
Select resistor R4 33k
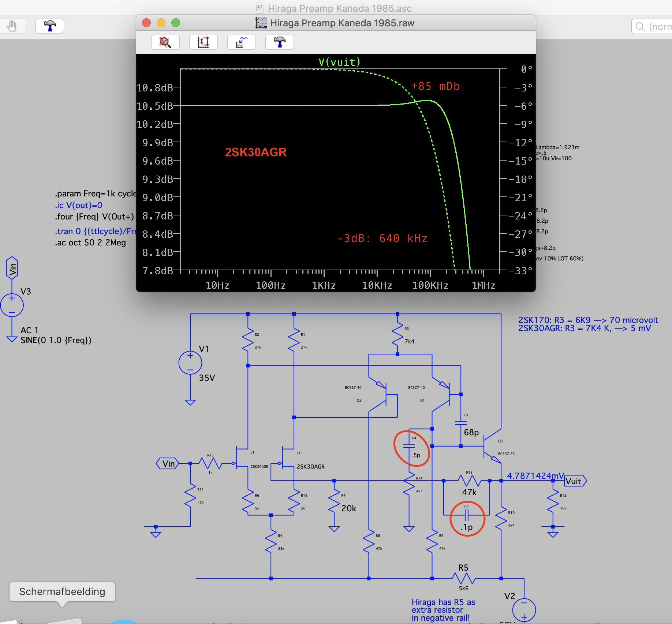[x=271, y=541]
